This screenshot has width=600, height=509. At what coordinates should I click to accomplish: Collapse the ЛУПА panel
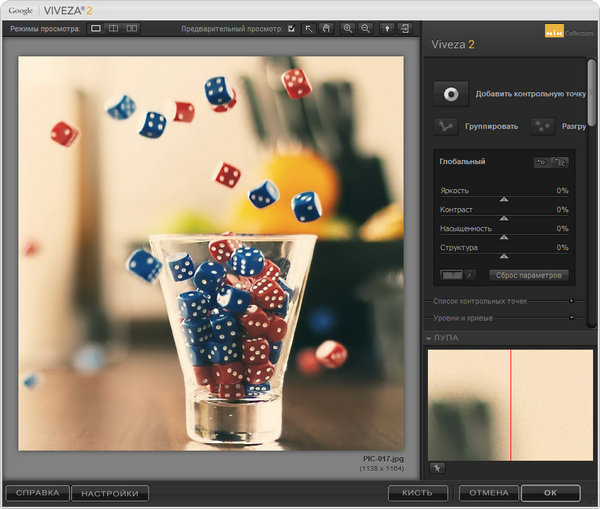tap(429, 338)
